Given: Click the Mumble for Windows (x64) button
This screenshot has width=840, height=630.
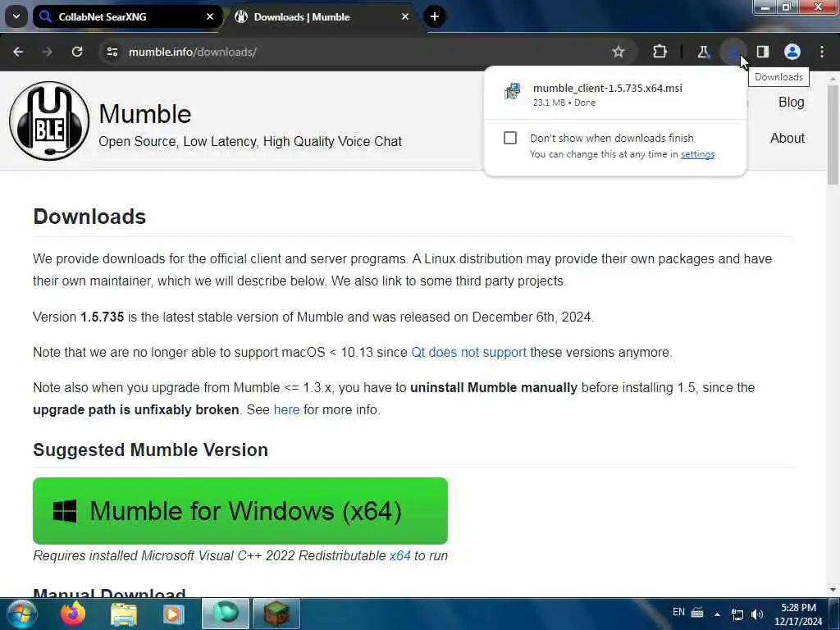Looking at the screenshot, I should tap(240, 510).
